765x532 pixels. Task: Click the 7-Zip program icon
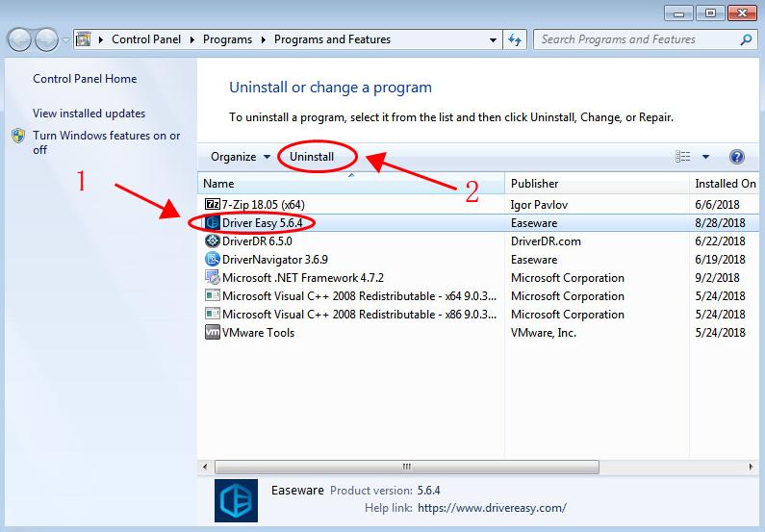coord(212,204)
